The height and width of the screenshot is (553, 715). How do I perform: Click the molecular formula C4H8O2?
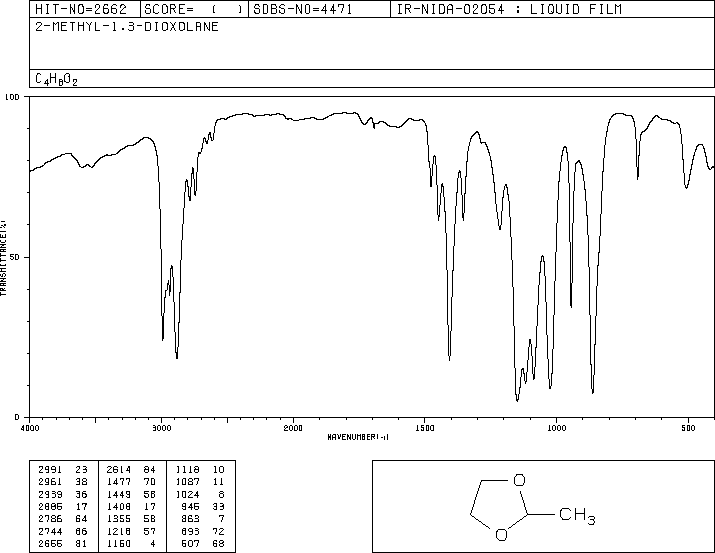(56, 79)
